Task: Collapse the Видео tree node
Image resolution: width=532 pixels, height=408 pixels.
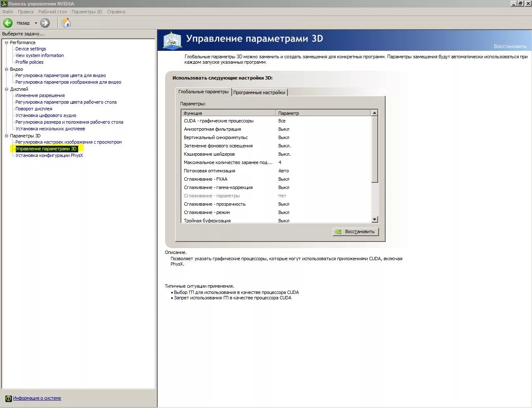Action: click(7, 69)
